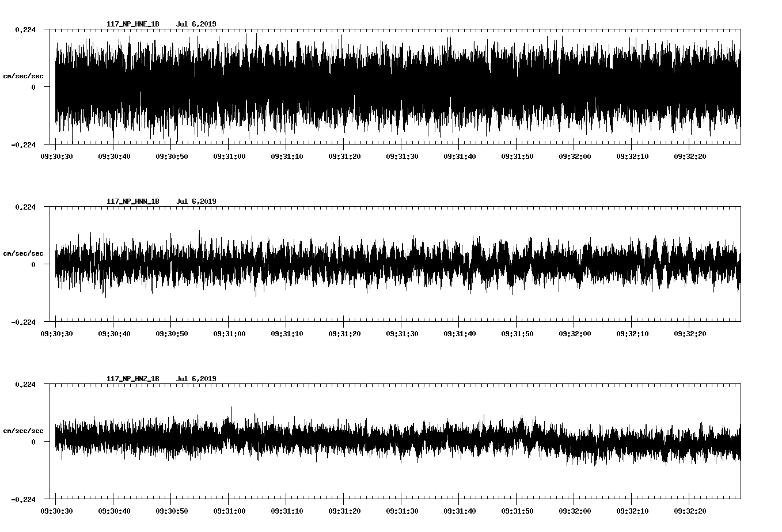This screenshot has width=782, height=532.
Task: Click the 0.224 upper limit on HNZ axis
Action: pyautogui.click(x=25, y=384)
